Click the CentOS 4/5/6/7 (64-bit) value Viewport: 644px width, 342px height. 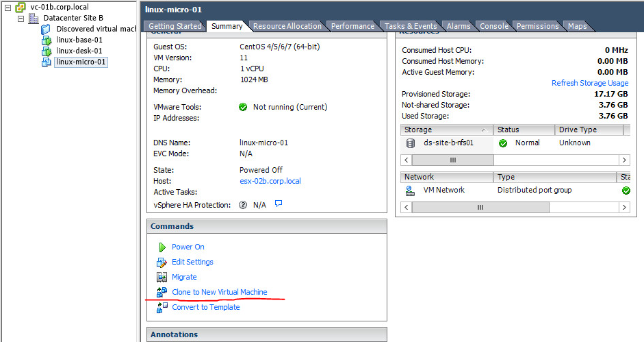tap(280, 47)
